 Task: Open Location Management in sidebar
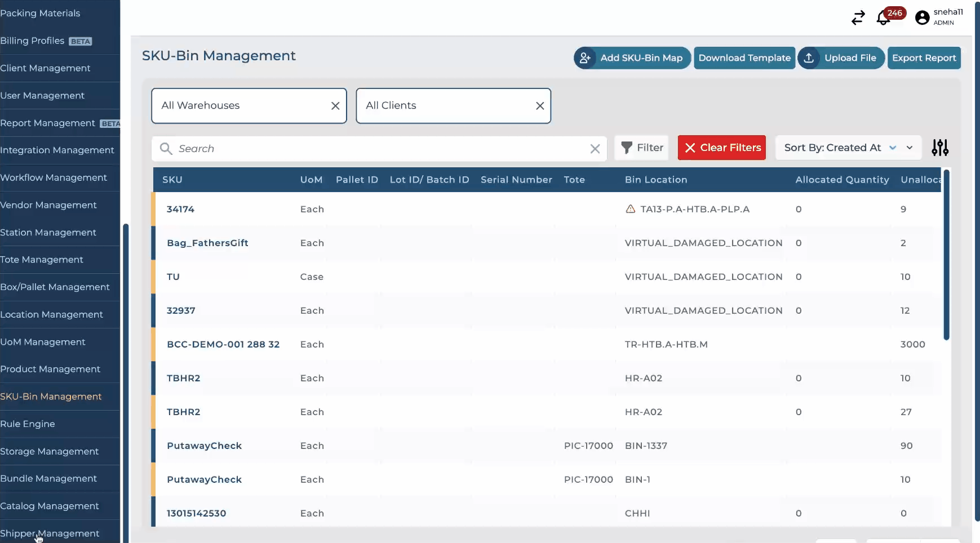[x=52, y=314]
